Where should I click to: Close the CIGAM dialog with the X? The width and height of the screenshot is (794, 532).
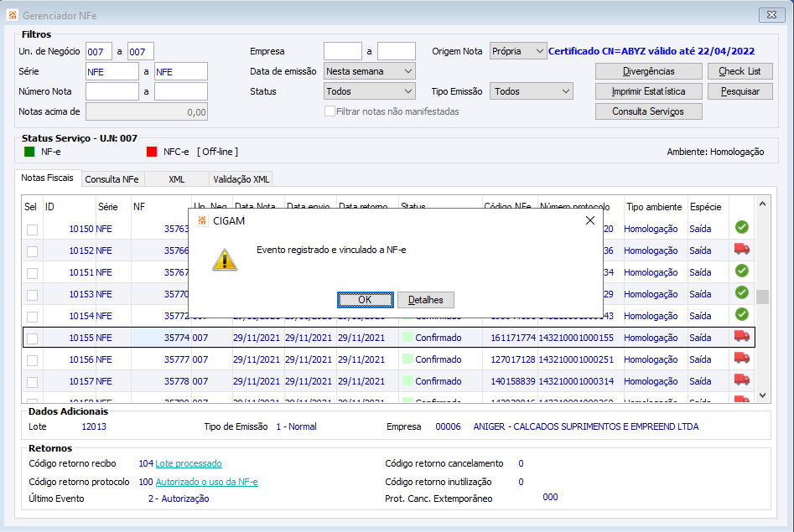(589, 220)
